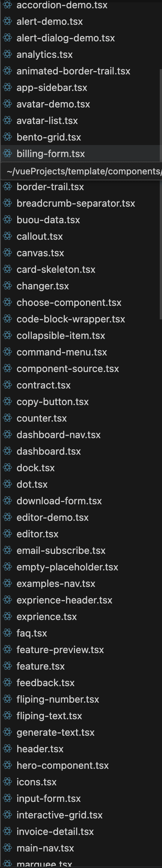
Task: Click the React icon beside faq.tsx
Action: click(x=7, y=633)
